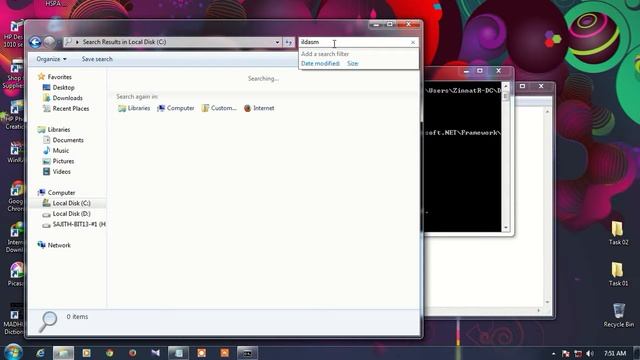640x360 pixels.
Task: Click the Chrome icon on the taskbar
Action: point(109,353)
